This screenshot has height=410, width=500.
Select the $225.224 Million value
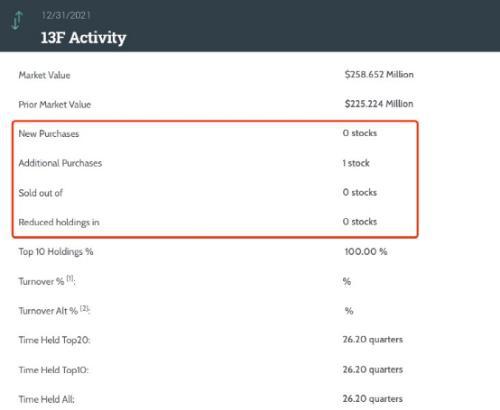(x=379, y=104)
